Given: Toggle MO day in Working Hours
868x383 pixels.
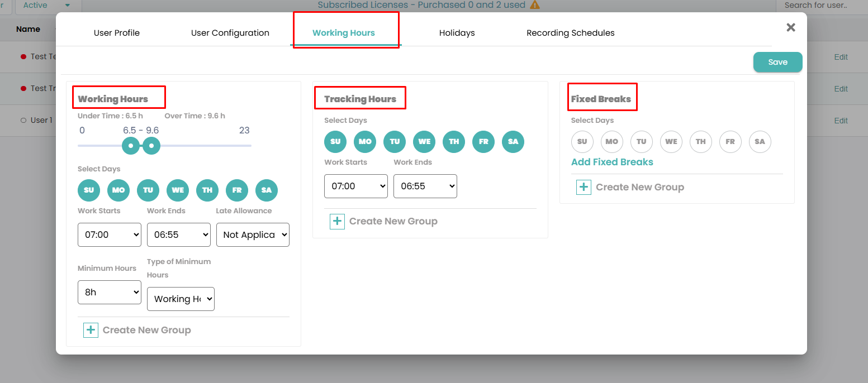Looking at the screenshot, I should click(x=118, y=190).
